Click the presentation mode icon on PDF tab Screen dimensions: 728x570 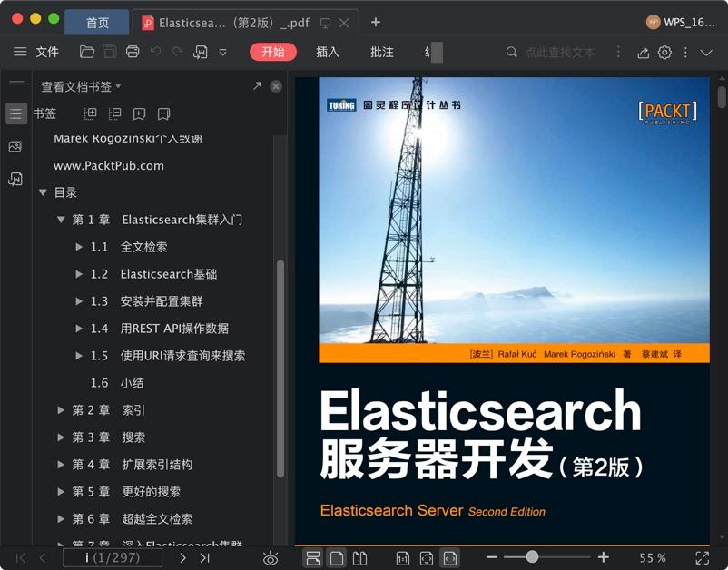[326, 24]
